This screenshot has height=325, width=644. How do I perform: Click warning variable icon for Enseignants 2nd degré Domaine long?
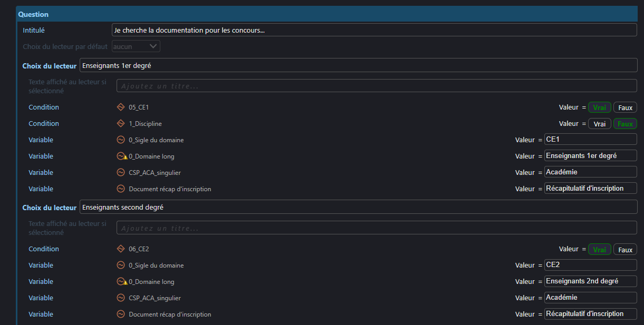(x=121, y=282)
